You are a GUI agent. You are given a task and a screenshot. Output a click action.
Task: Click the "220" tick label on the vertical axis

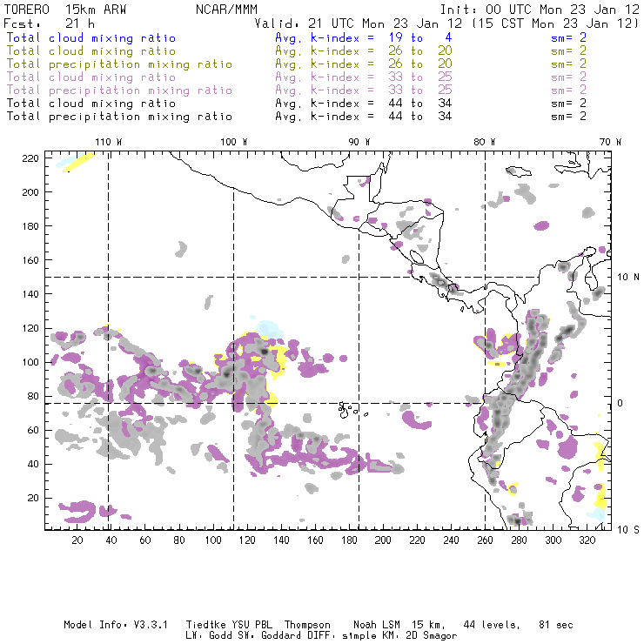(30, 158)
